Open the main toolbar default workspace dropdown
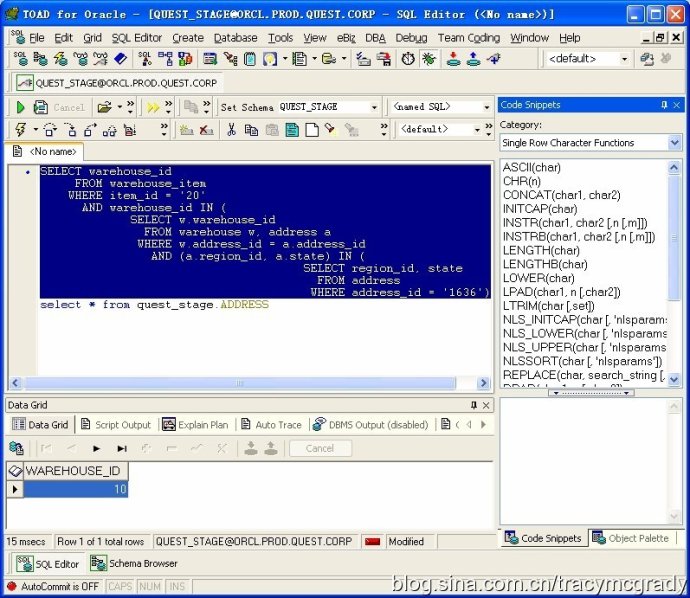The width and height of the screenshot is (690, 598). (x=624, y=59)
